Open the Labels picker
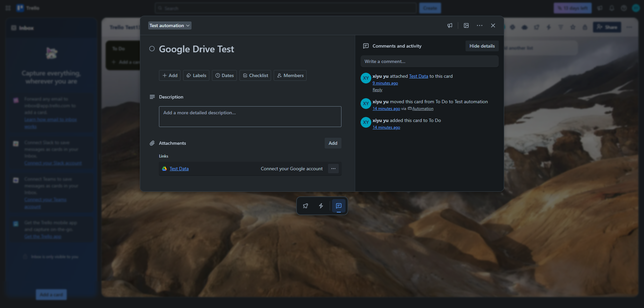Screen dimensions: 644x308 coord(196,75)
